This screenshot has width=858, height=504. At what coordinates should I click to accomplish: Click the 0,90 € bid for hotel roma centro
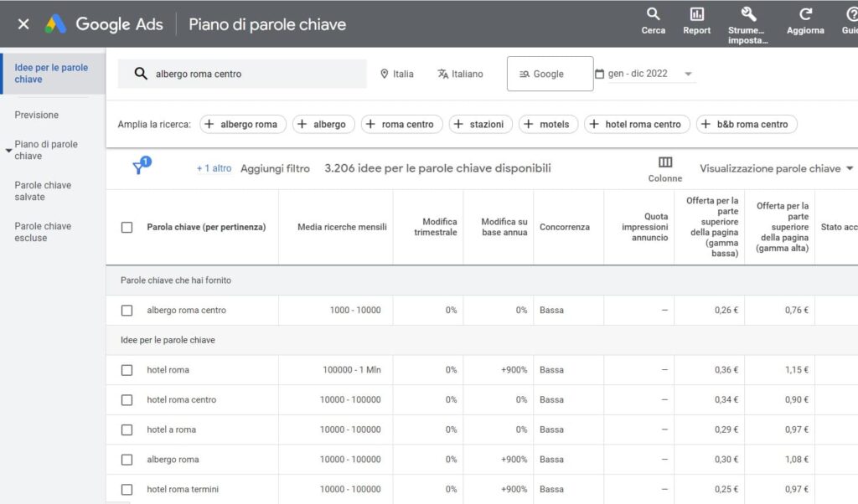tap(797, 400)
